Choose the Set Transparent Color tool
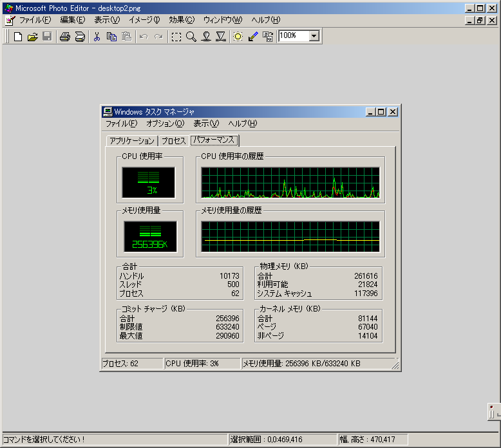501x448 pixels. point(252,37)
